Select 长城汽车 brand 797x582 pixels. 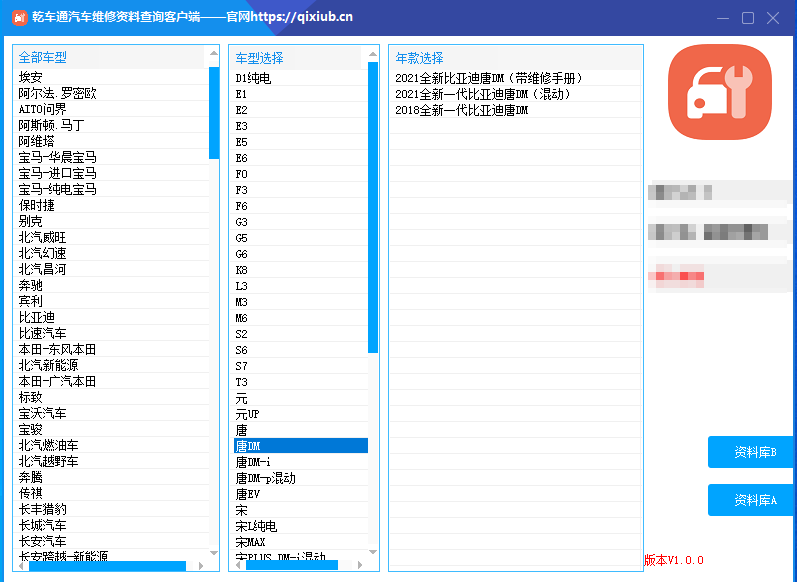[111, 525]
